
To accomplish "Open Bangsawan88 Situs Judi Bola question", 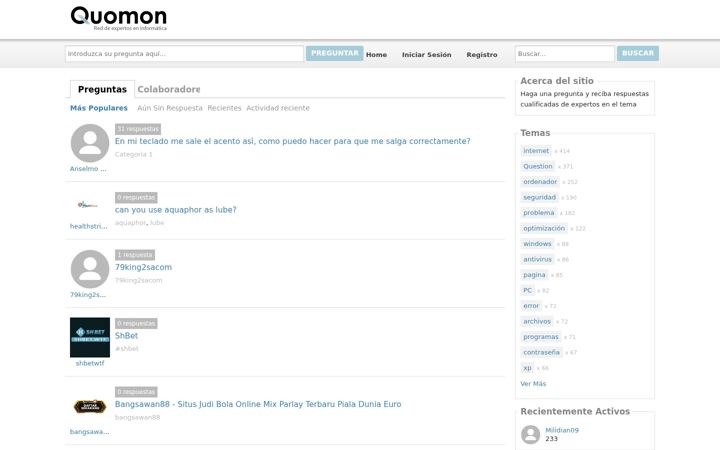I will (258, 404).
